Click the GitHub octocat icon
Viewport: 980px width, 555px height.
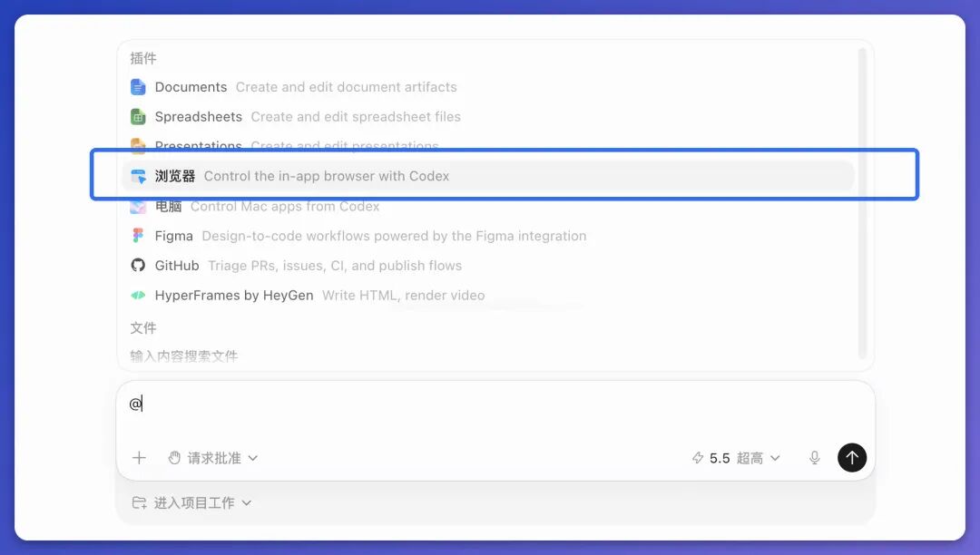[x=138, y=266]
